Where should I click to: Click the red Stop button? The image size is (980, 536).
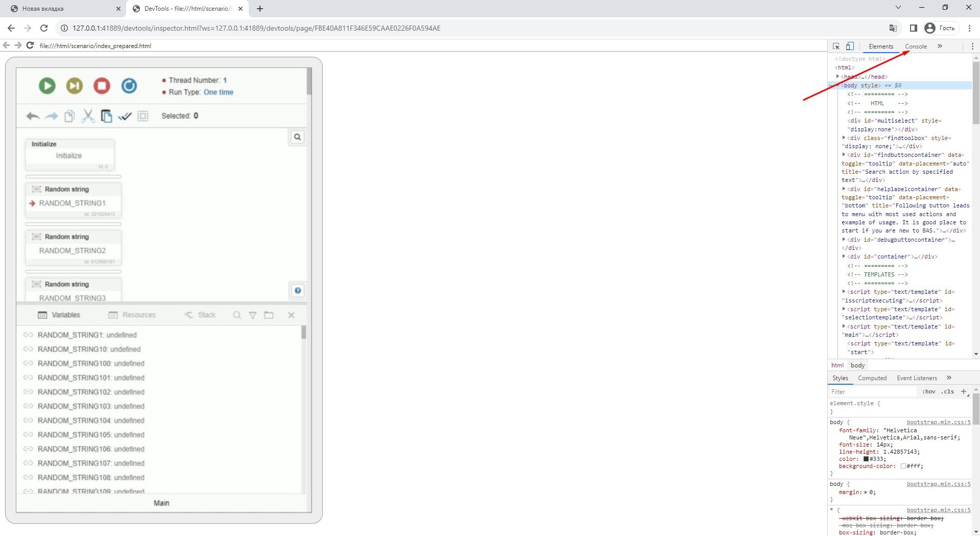(x=102, y=86)
